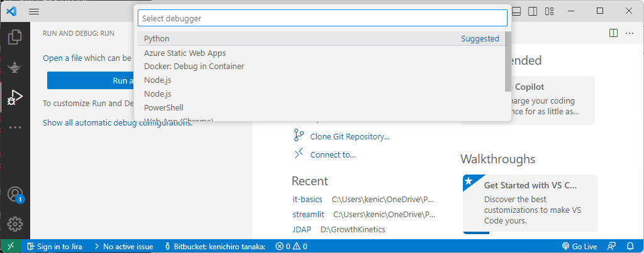Open the Run and Debug view icon
Image resolution: width=644 pixels, height=253 pixels.
tap(15, 97)
